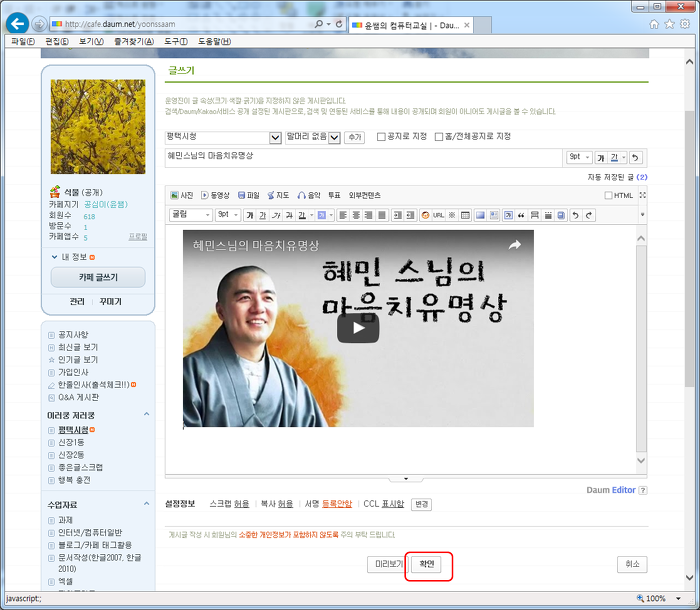Insert a map using 지도
Viewport: 700px width, 610px height.
[278, 195]
